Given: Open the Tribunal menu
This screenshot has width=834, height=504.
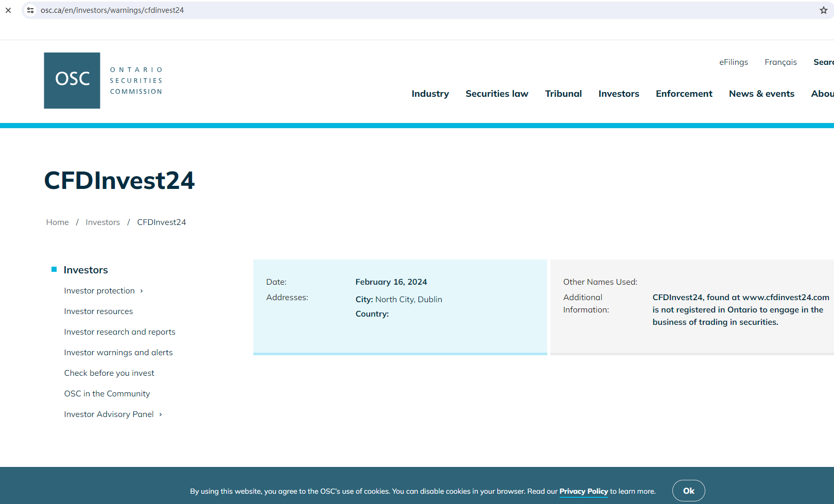Looking at the screenshot, I should coord(563,94).
